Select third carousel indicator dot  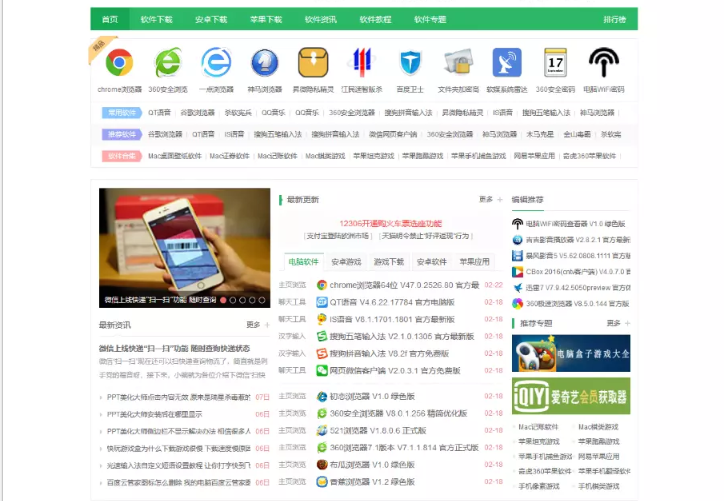click(243, 300)
